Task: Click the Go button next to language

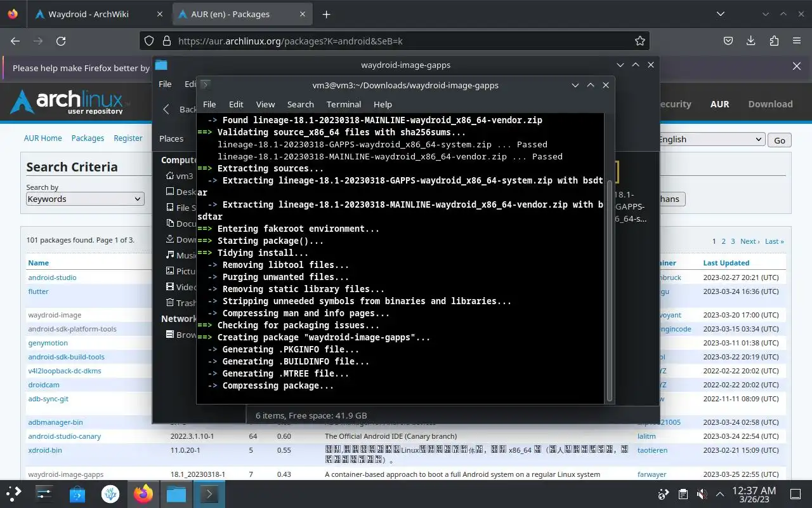Action: tap(780, 140)
